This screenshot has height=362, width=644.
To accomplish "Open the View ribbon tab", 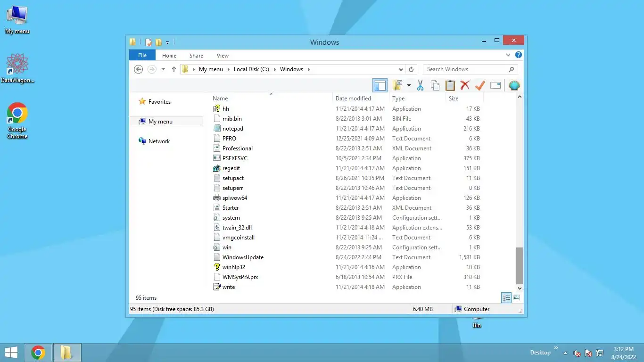I will click(223, 55).
